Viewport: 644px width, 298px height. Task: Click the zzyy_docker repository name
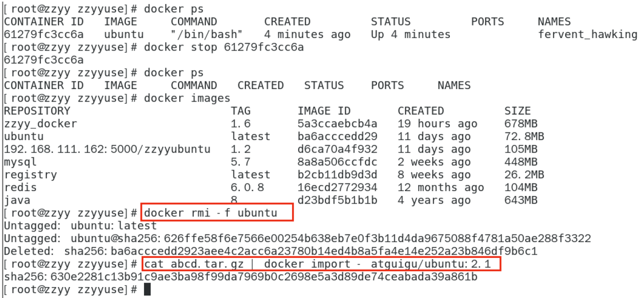pos(40,124)
